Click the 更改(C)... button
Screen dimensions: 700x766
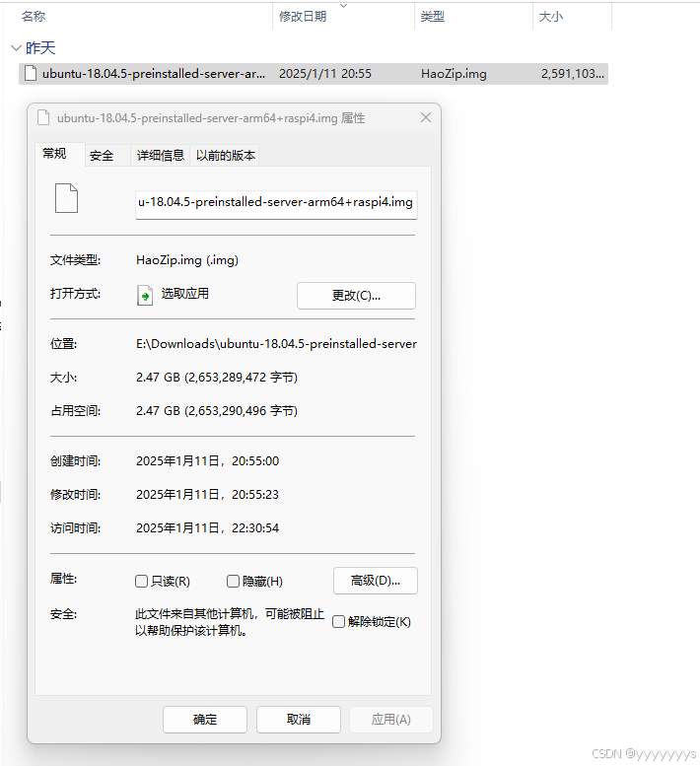point(356,296)
